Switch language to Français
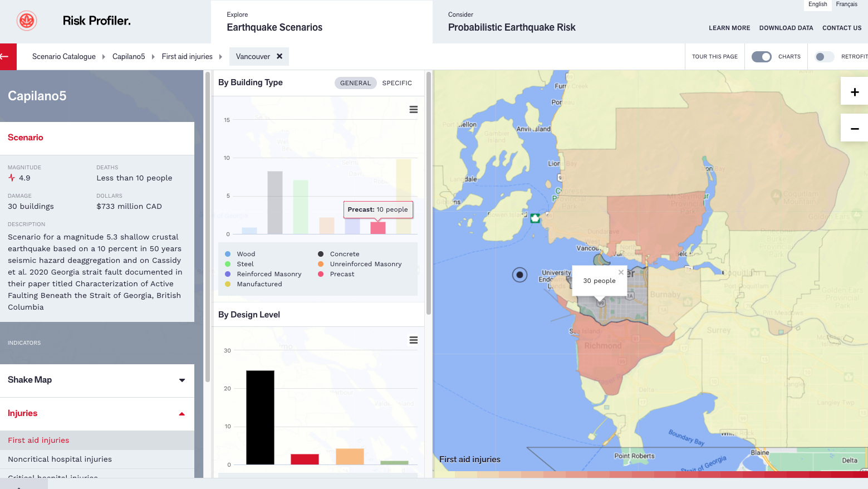868x489 pixels. point(846,4)
